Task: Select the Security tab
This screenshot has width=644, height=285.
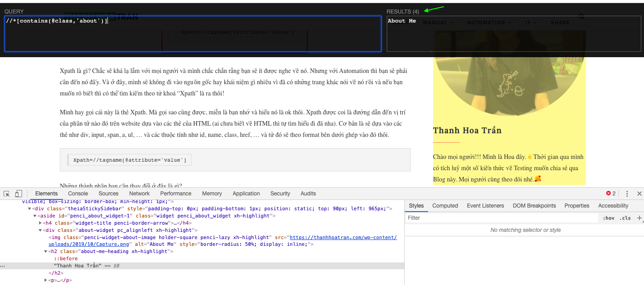Action: 280,194
